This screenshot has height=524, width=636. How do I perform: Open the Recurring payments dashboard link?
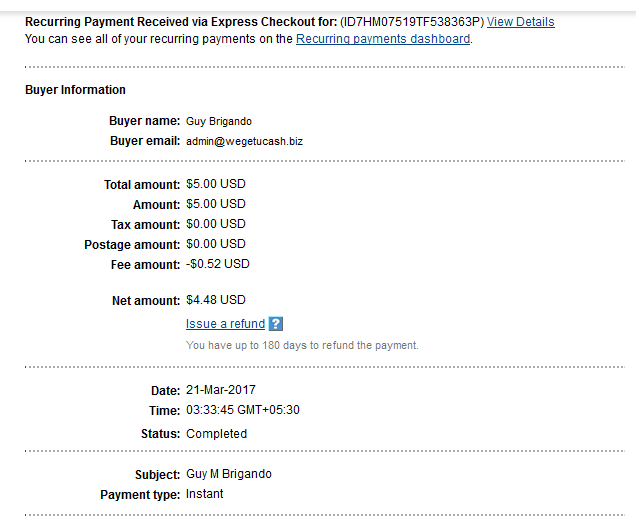[383, 39]
